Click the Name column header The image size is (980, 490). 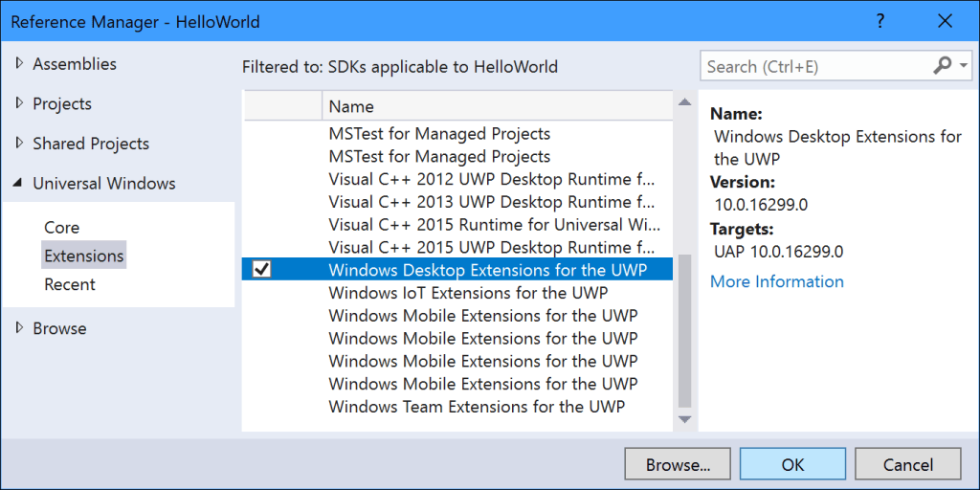click(498, 107)
